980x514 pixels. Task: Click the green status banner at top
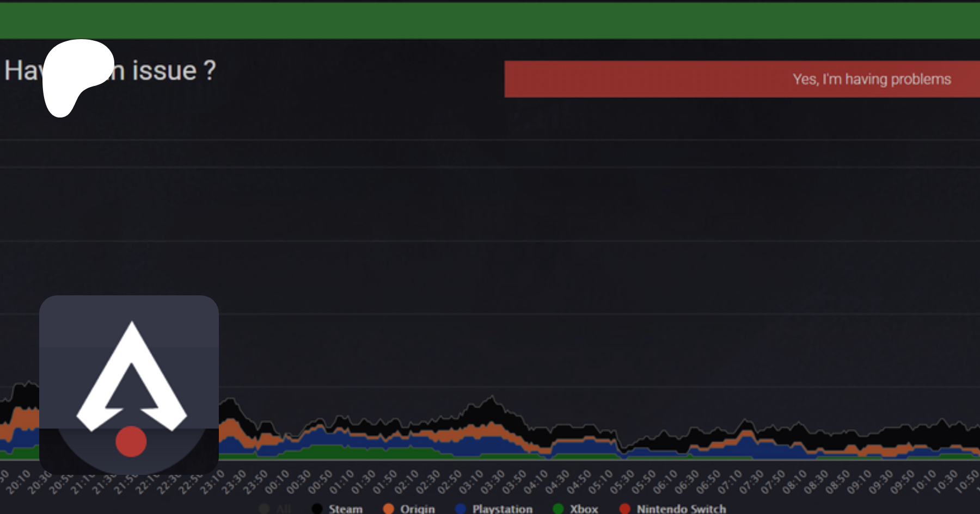490,21
